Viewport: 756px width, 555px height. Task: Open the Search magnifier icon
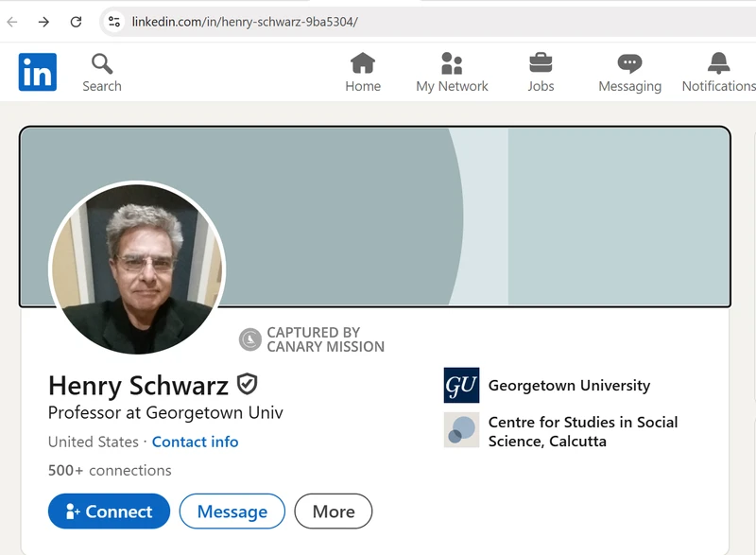point(102,63)
